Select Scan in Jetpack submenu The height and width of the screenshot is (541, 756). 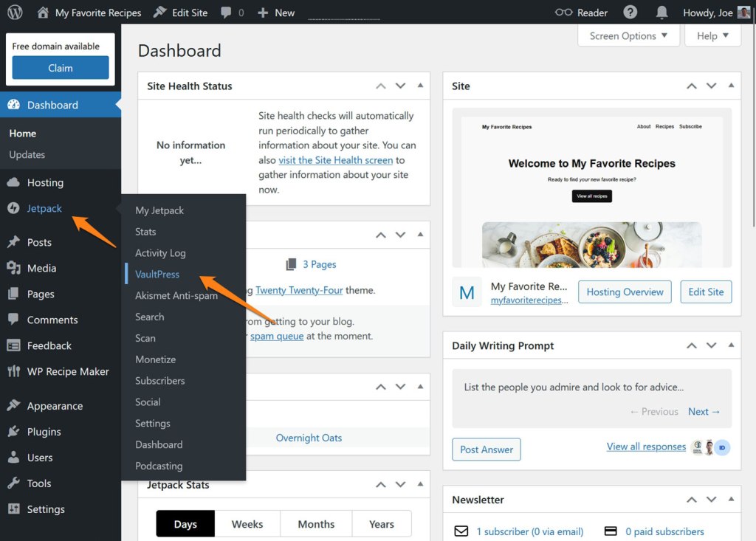(x=145, y=338)
